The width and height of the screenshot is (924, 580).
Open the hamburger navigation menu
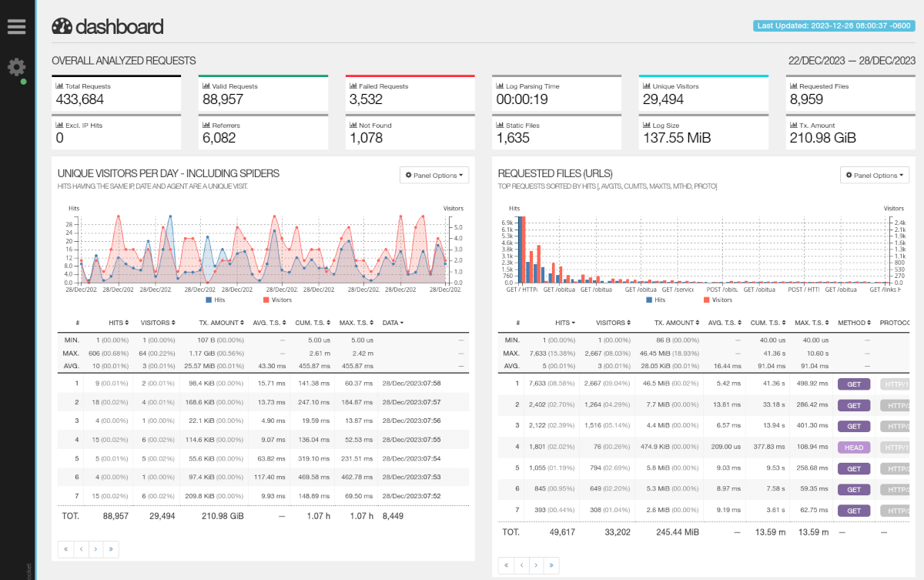pyautogui.click(x=16, y=26)
